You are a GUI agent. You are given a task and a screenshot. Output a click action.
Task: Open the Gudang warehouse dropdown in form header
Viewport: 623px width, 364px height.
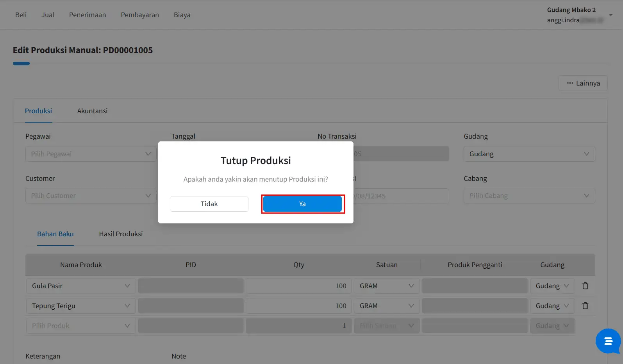coord(529,154)
